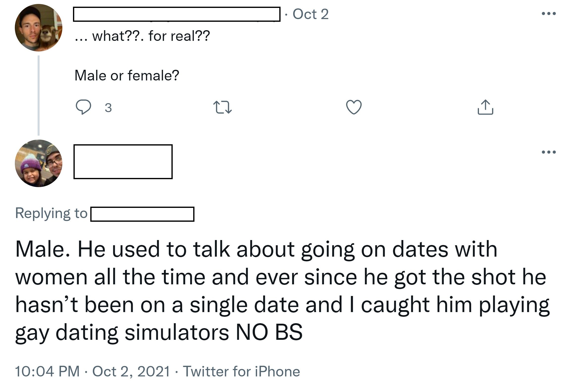
Task: Click the thread connector line between tweets
Action: click(39, 96)
